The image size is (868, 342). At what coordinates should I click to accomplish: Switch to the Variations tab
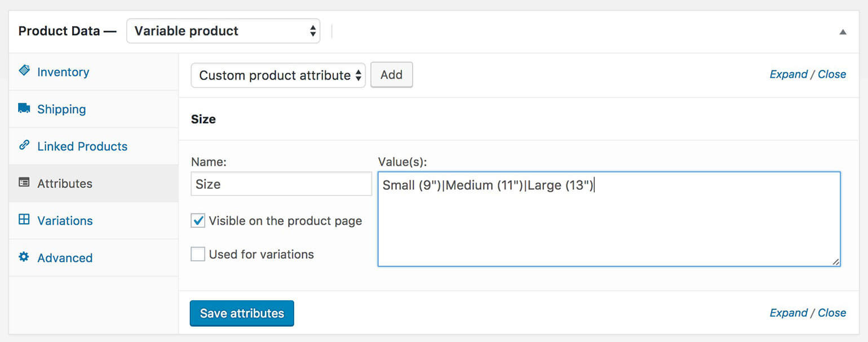(x=65, y=221)
